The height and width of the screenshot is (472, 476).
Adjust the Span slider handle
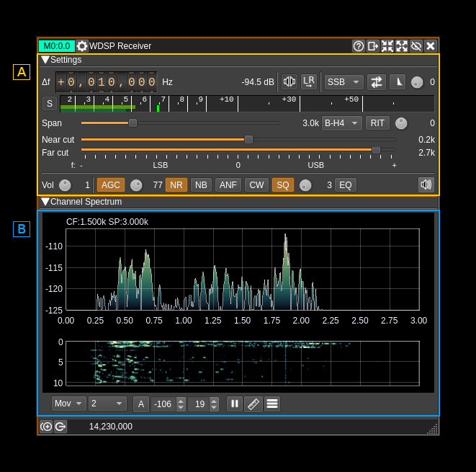pos(133,123)
